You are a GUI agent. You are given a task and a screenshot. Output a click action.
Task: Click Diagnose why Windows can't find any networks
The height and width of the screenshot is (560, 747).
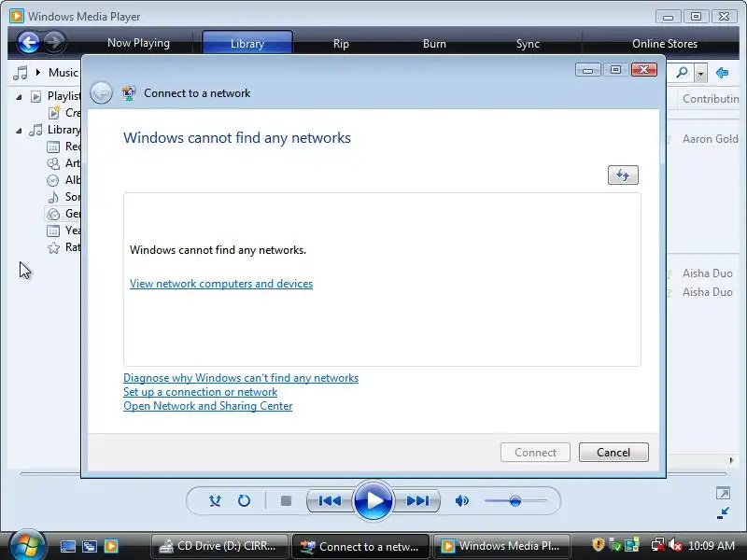coord(241,378)
